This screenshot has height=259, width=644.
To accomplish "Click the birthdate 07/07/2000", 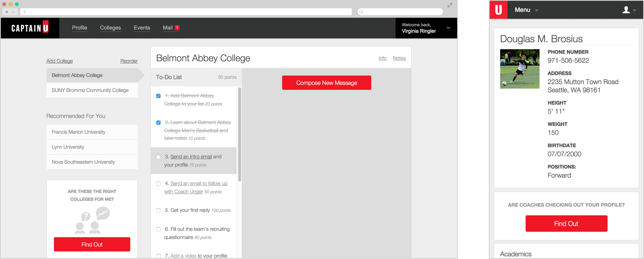I will point(564,154).
